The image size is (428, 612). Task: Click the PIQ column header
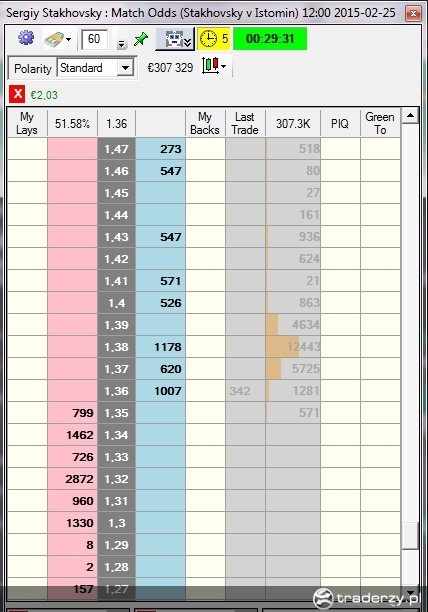point(340,123)
